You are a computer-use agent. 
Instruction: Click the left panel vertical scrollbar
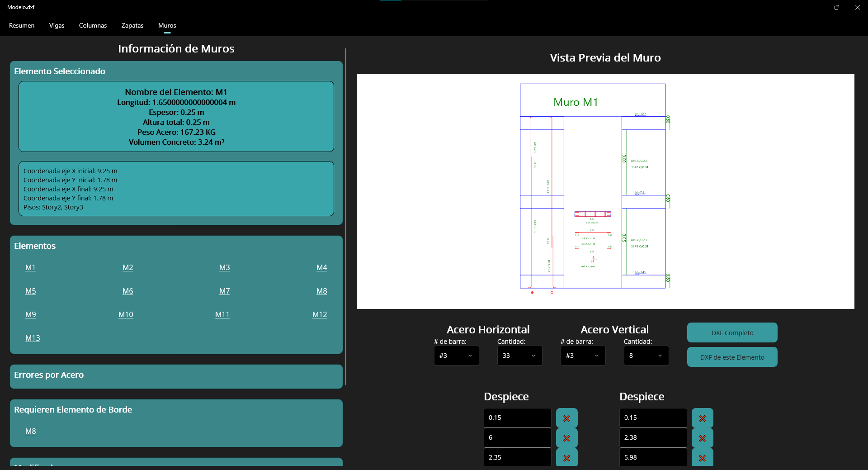click(x=346, y=217)
